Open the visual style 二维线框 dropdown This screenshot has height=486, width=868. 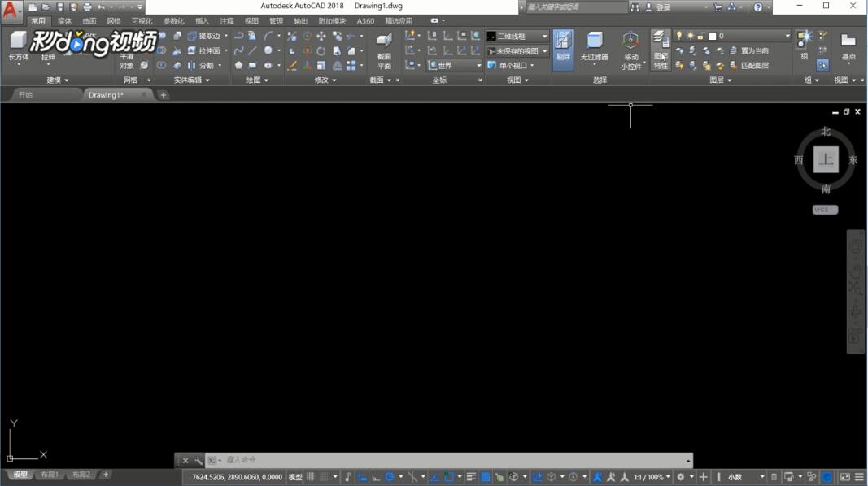pyautogui.click(x=517, y=36)
